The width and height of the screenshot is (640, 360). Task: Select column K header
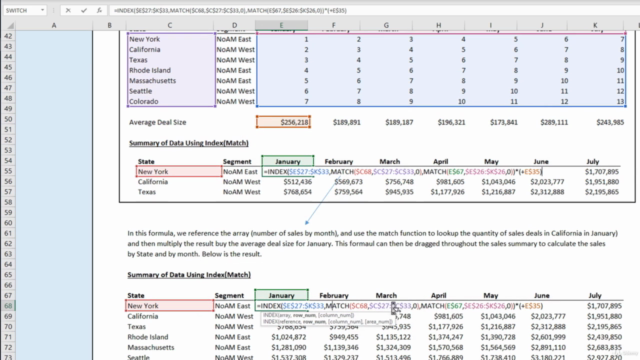595,25
